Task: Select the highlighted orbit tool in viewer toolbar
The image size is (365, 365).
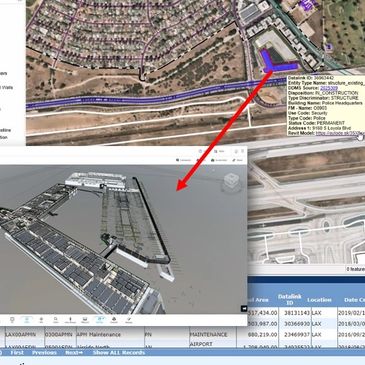Action: click(27, 320)
